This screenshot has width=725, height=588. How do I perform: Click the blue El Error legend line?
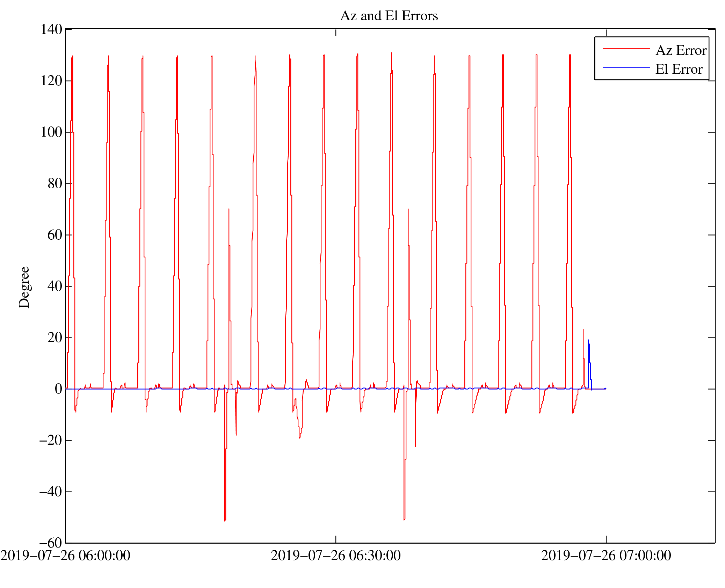pyautogui.click(x=626, y=67)
